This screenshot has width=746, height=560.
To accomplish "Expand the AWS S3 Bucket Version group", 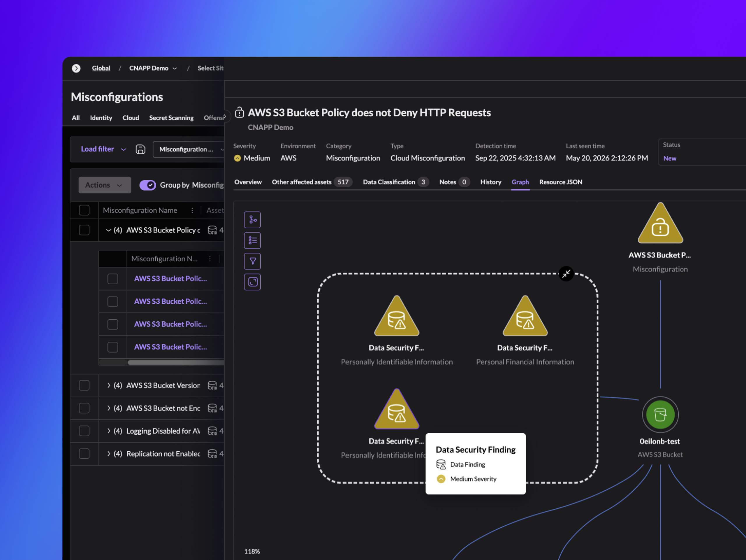I will click(x=108, y=385).
